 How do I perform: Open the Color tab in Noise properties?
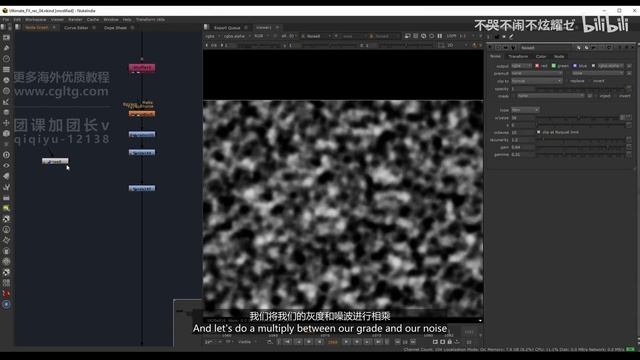click(541, 56)
